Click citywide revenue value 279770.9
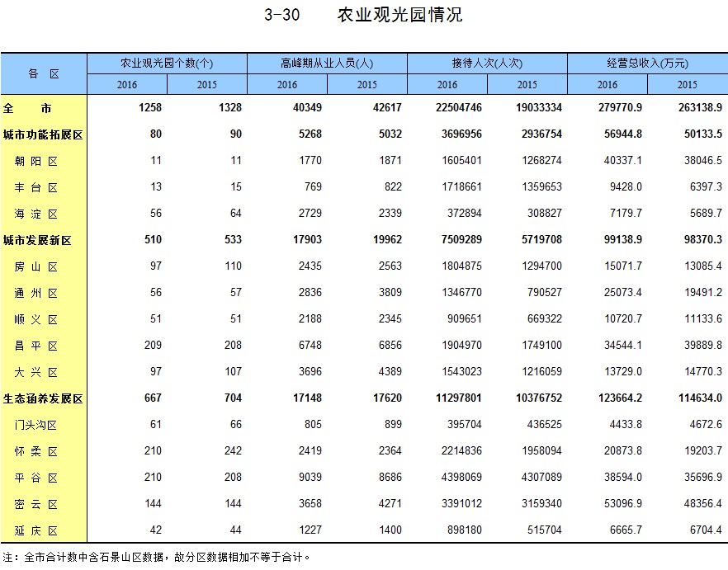Image resolution: width=728 pixels, height=570 pixels. (620, 108)
